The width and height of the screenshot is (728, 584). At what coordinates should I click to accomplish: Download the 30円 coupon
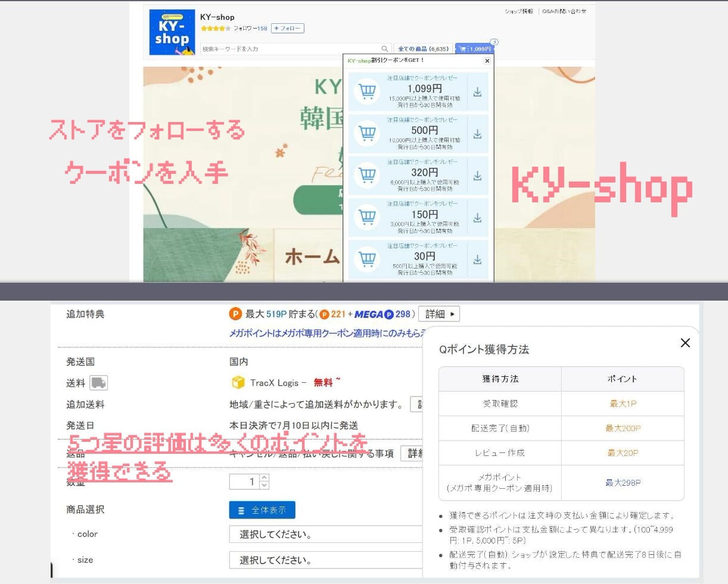477,260
